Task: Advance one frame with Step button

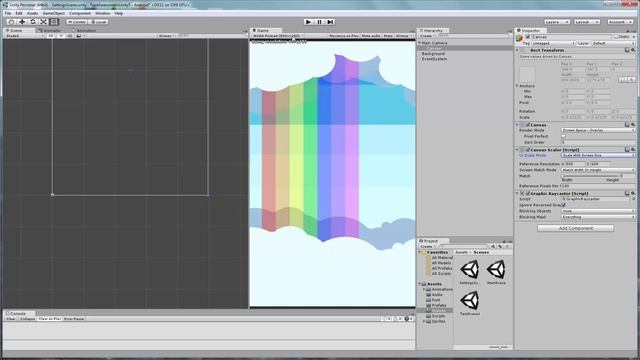Action: coord(330,22)
